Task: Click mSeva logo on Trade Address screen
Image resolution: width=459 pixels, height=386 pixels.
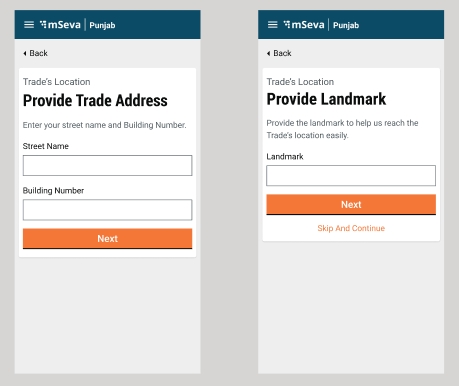Action: coord(60,25)
